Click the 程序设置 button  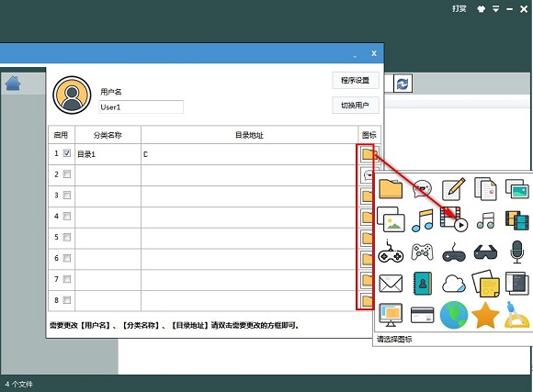tap(356, 80)
